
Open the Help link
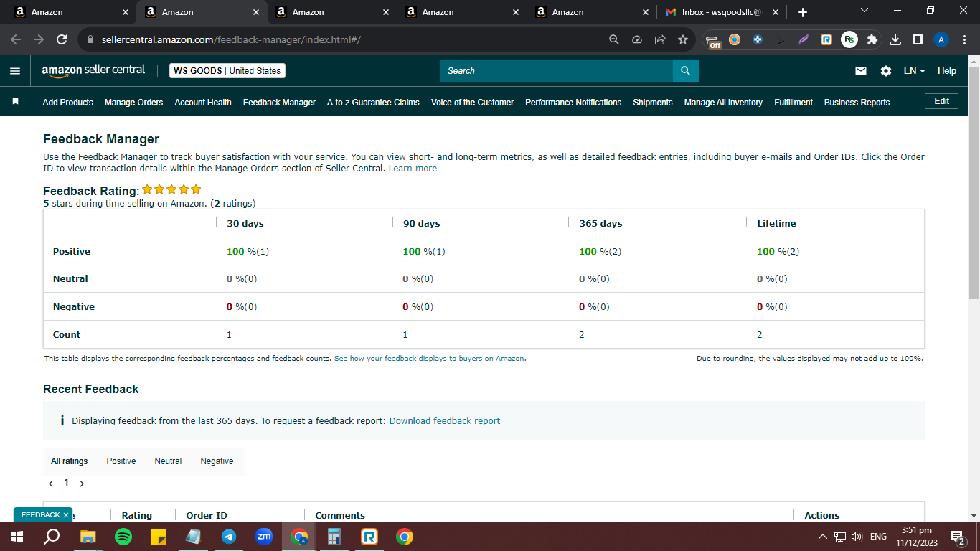pos(947,71)
